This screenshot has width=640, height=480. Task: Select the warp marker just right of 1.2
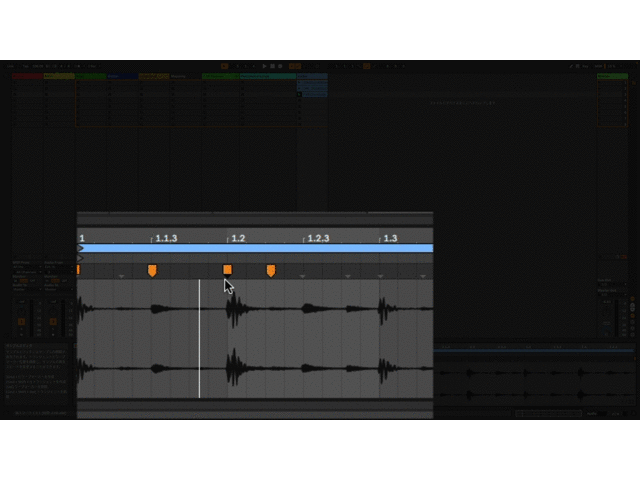270,270
